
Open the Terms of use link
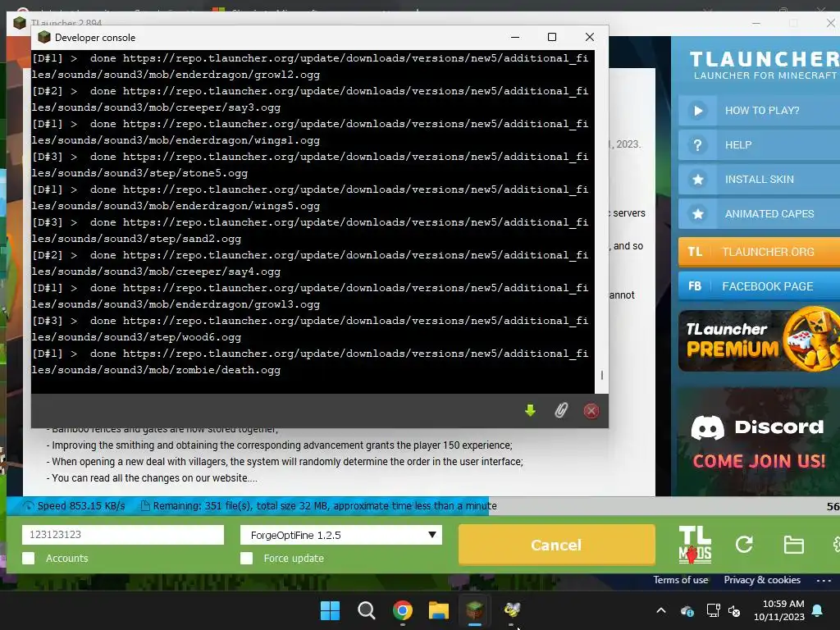tap(680, 580)
